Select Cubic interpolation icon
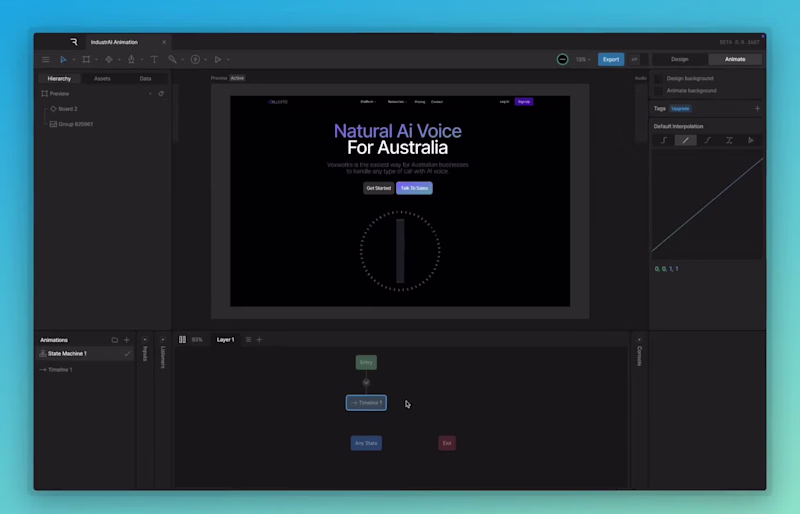 point(707,140)
